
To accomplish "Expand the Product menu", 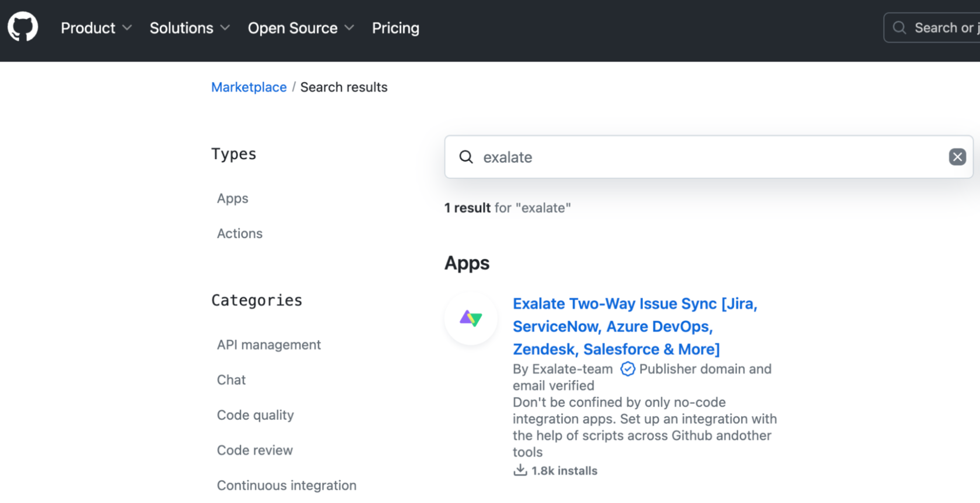I will pyautogui.click(x=96, y=28).
